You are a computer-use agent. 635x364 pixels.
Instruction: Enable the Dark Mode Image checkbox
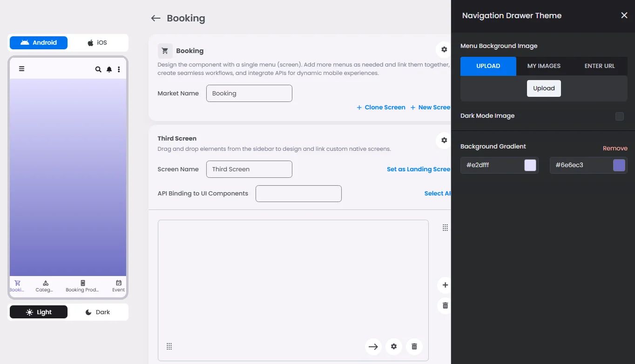[619, 116]
